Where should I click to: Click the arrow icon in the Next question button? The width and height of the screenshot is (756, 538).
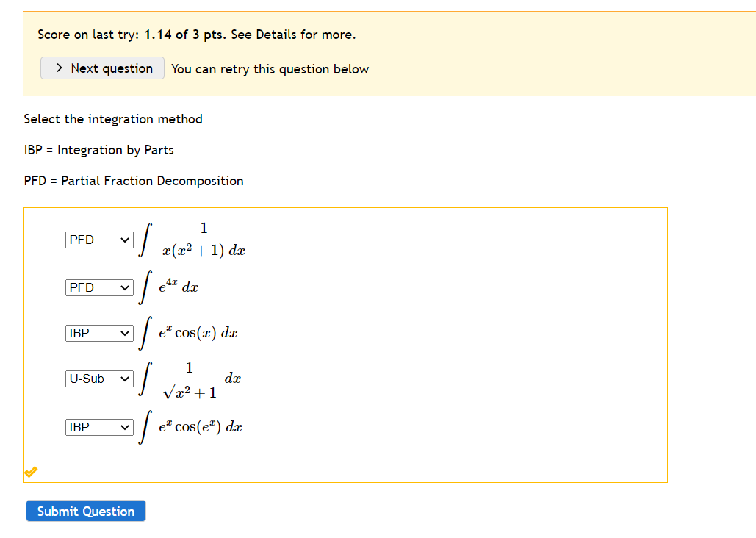point(59,68)
